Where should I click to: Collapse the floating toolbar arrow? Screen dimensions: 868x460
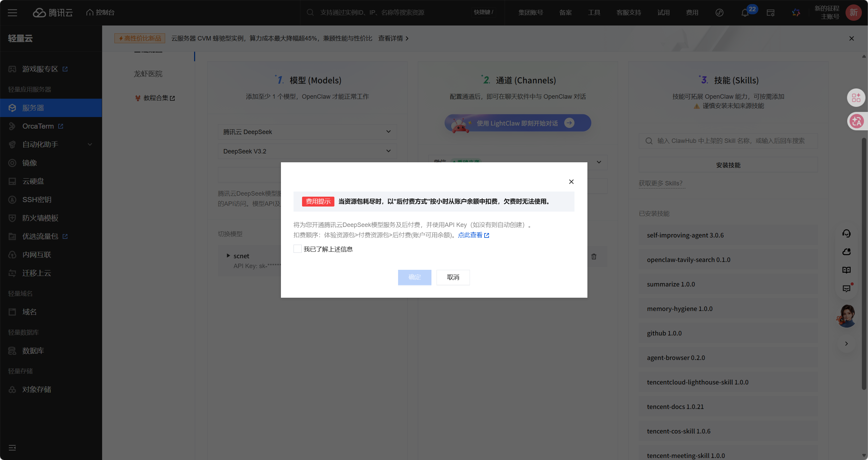(x=846, y=344)
